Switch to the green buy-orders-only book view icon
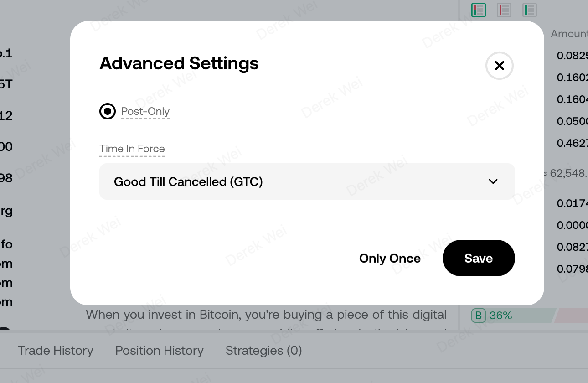 coord(530,10)
